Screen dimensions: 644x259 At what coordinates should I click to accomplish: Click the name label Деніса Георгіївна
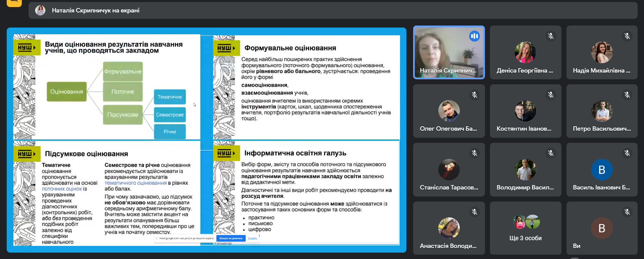525,71
